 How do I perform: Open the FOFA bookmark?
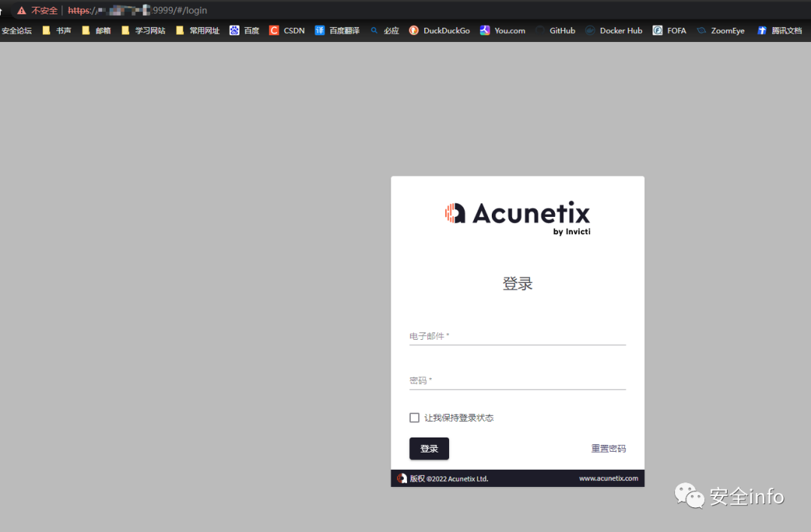669,31
